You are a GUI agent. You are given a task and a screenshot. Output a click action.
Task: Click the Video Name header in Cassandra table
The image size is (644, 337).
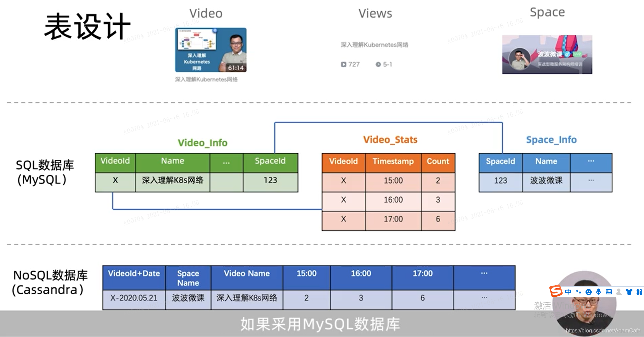click(247, 277)
